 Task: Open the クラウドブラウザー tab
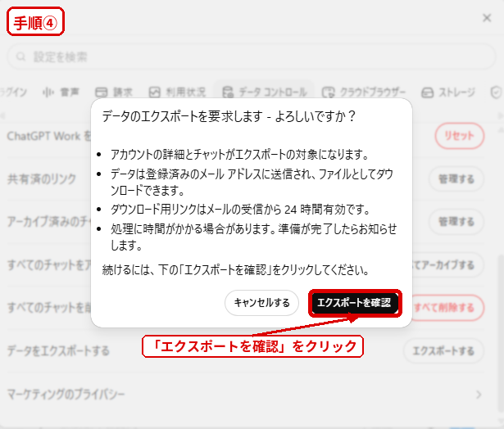coord(364,93)
